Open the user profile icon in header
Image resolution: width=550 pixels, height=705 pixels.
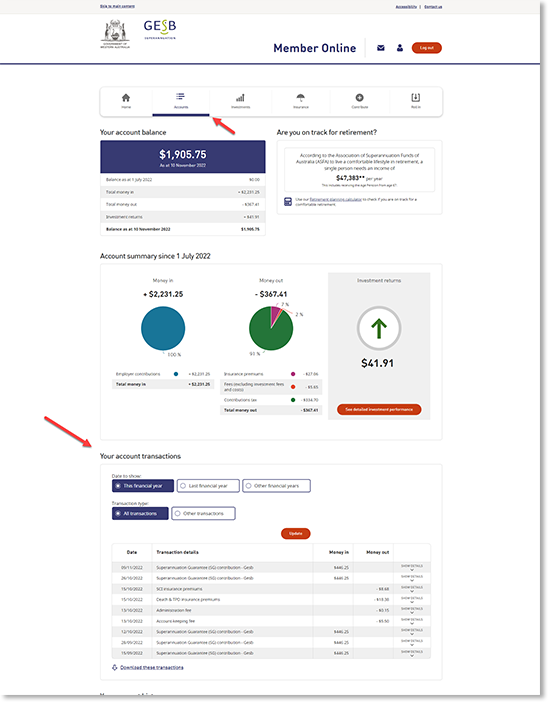tap(401, 48)
